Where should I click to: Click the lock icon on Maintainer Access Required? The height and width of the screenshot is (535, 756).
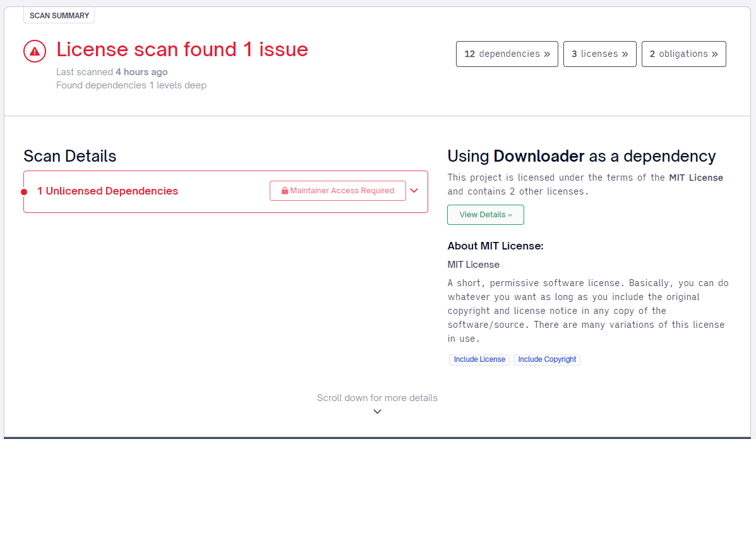tap(285, 190)
